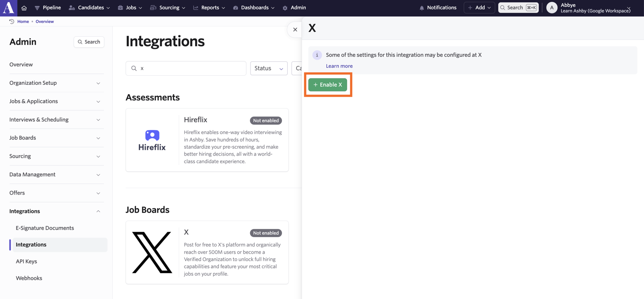Viewport: 644px width, 299px height.
Task: Click the X card description text
Action: point(232,260)
